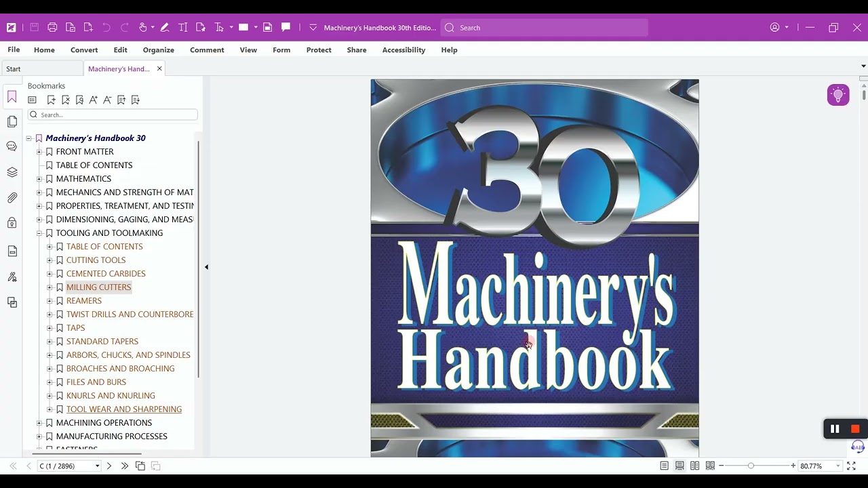Go to STANDARD TAPERS bookmark
Screen dimensions: 868x488
[102, 342]
